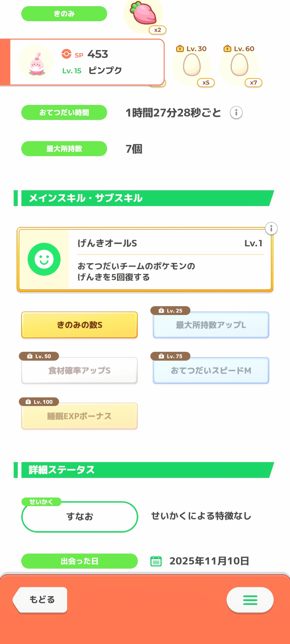Select locked 最大所持数アップL sub skill
290x644 pixels.
[211, 325]
